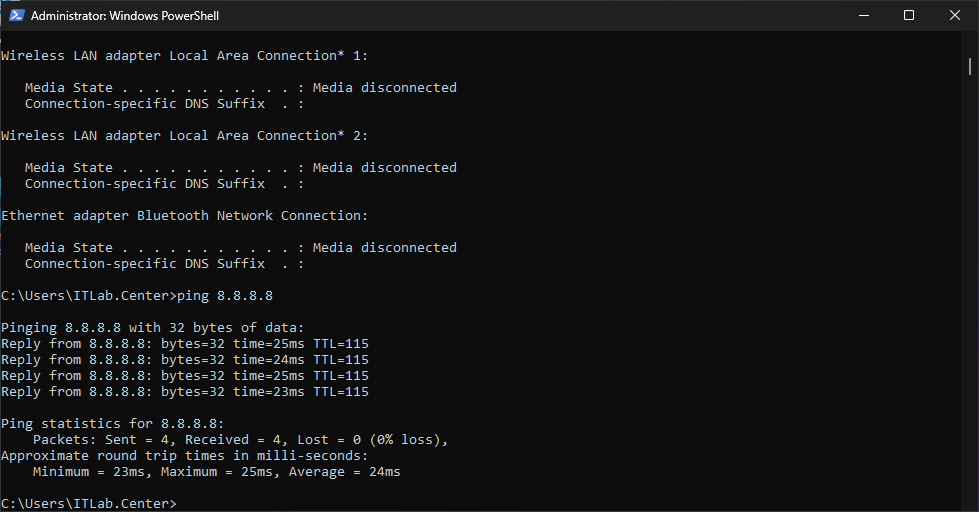The image size is (979, 512).
Task: Close the PowerShell window
Action: click(x=955, y=15)
